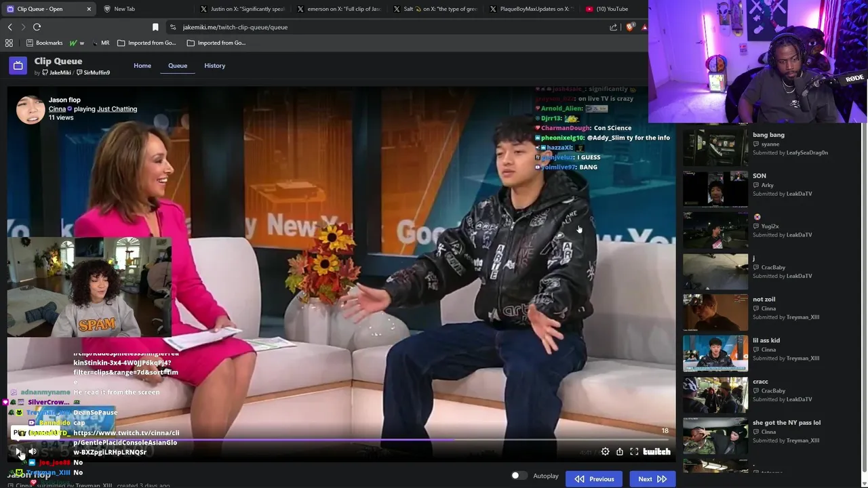Viewport: 868px width, 488px height.
Task: Close the Clip Queue browser tab
Action: (89, 9)
